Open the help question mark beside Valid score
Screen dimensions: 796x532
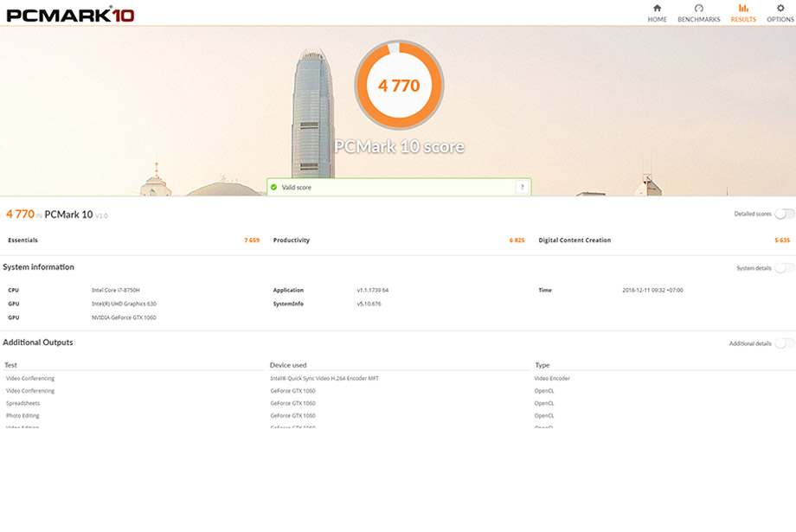[x=522, y=188]
